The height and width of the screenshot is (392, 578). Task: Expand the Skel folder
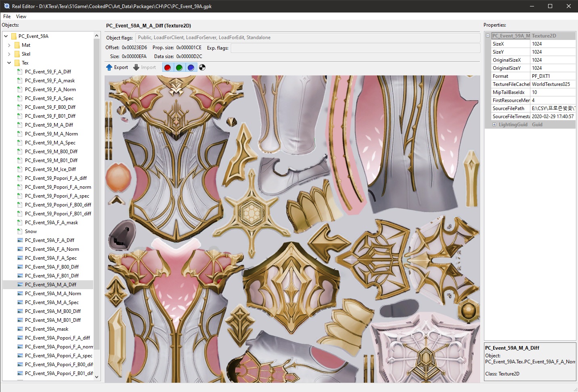(9, 54)
